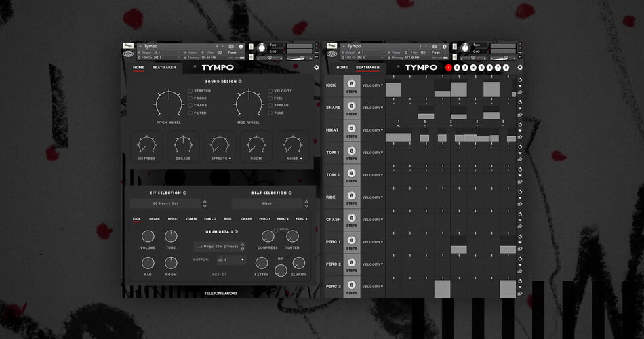Toggle the Duck option on

point(277,230)
